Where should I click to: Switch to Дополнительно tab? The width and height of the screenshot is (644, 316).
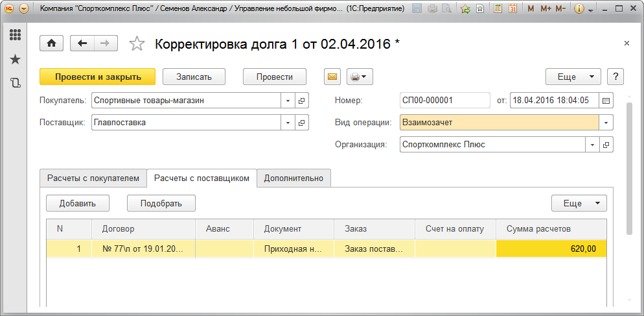(294, 178)
